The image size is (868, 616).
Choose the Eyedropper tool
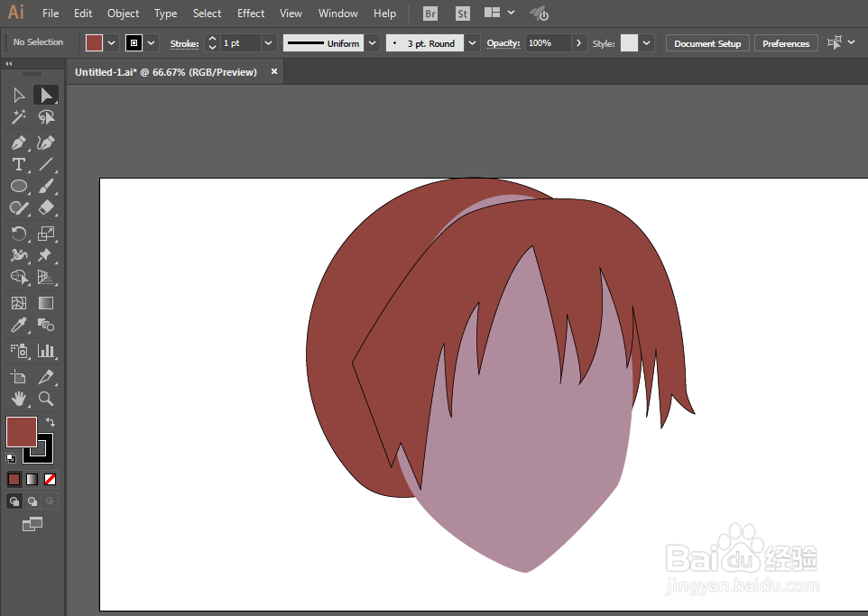coord(18,326)
